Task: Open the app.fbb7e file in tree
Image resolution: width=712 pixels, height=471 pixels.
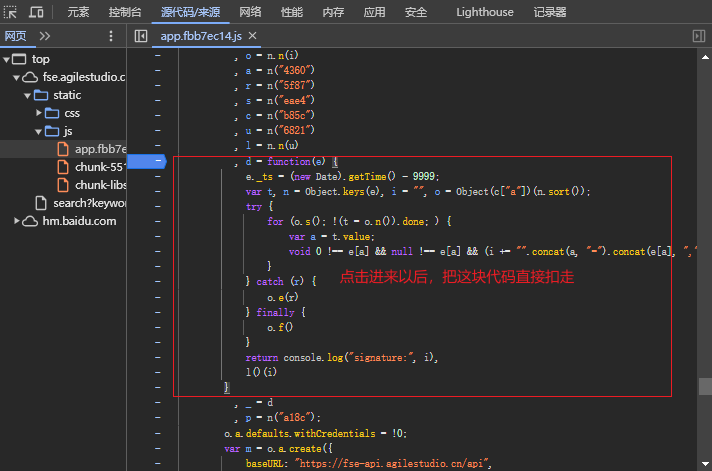Action: [x=100, y=149]
